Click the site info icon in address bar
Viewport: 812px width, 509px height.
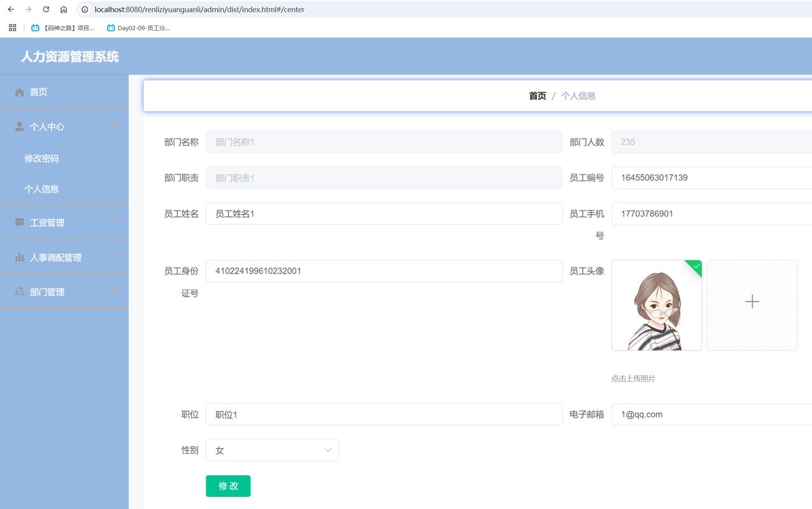point(83,10)
